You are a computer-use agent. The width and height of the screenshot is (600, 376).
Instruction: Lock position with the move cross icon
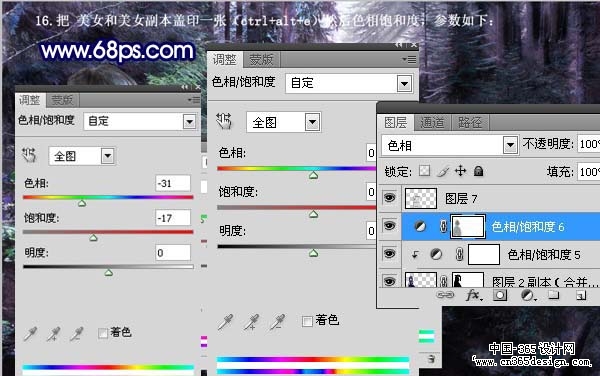point(460,171)
